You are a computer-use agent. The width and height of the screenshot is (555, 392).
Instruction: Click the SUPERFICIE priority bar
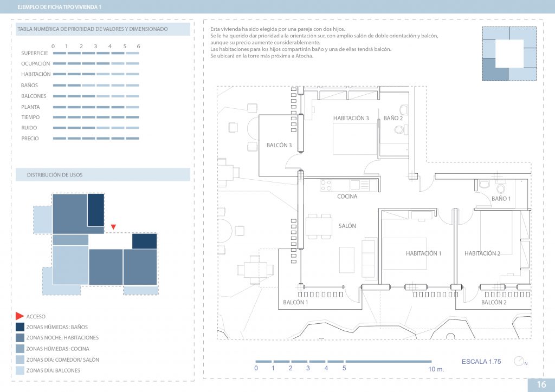[x=96, y=53]
